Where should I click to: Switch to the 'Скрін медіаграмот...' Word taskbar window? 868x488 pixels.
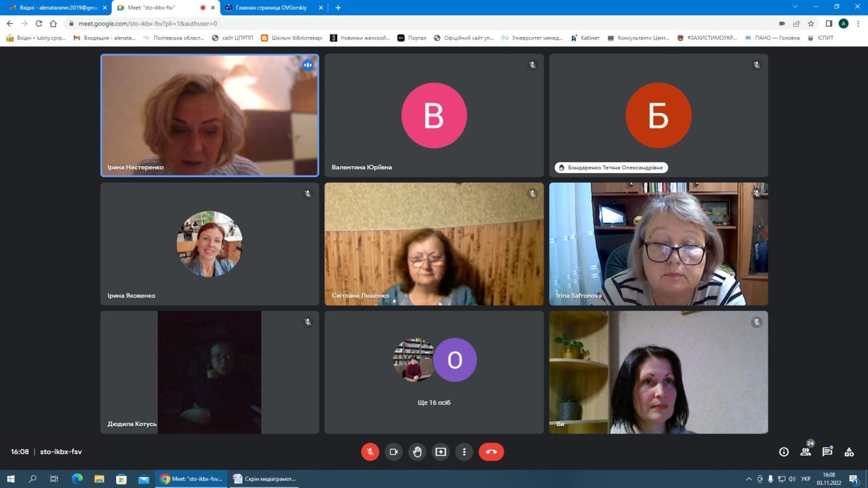pyautogui.click(x=265, y=479)
